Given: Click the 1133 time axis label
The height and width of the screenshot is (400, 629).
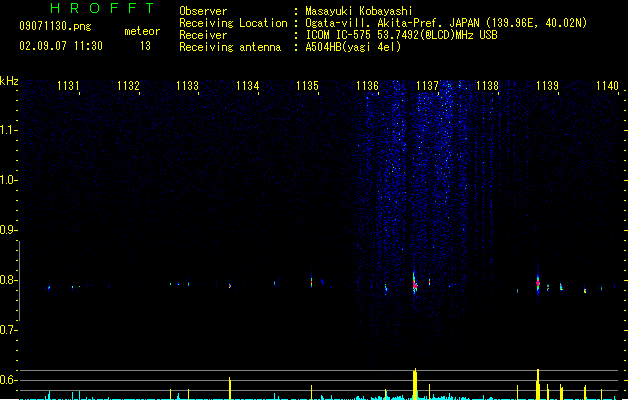Looking at the screenshot, I should (188, 86).
